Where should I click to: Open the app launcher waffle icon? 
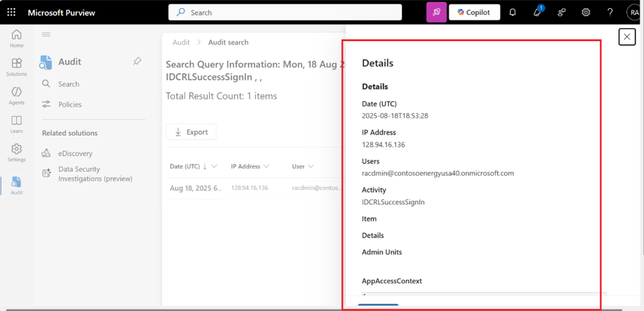coord(11,12)
